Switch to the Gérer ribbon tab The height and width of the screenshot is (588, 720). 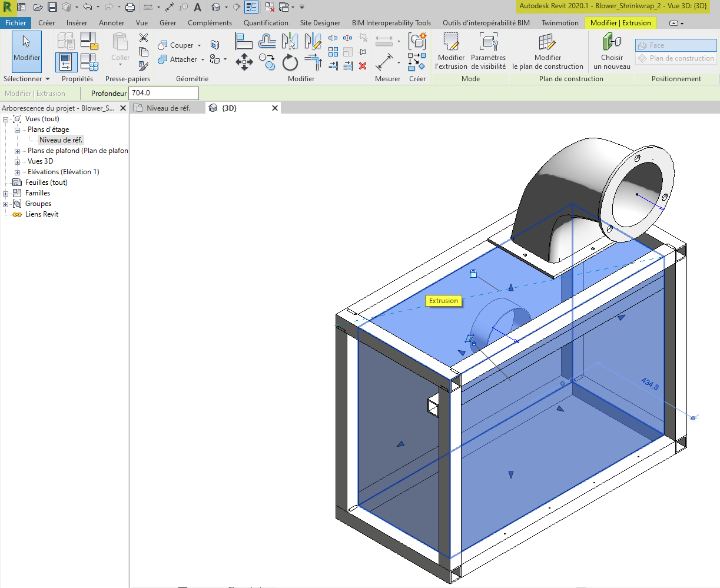(x=168, y=22)
